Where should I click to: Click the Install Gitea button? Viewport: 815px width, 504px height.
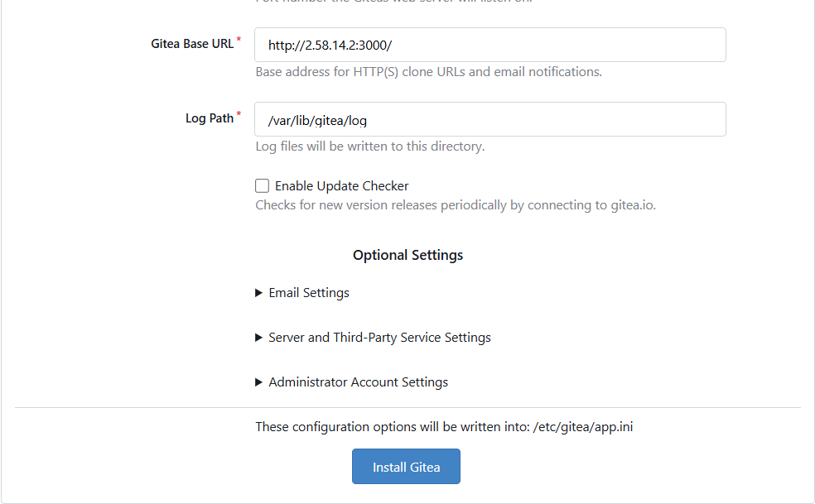click(x=406, y=467)
